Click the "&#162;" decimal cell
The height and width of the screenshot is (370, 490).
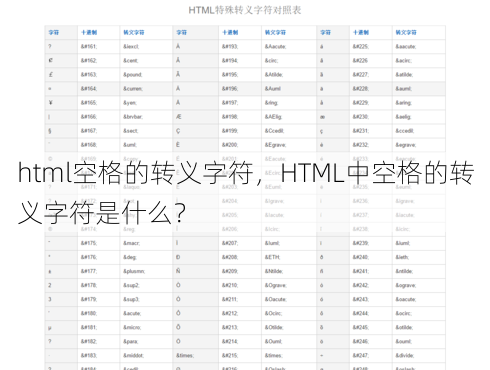click(99, 61)
